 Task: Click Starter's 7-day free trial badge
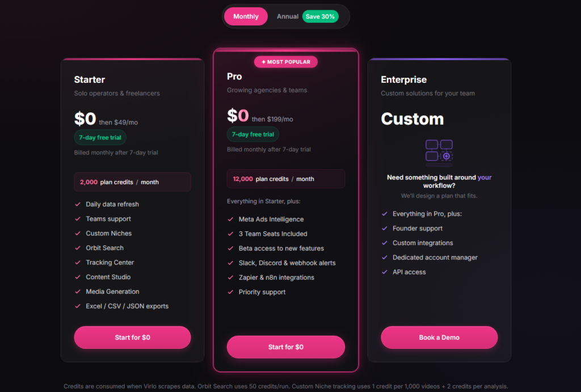[x=100, y=137]
